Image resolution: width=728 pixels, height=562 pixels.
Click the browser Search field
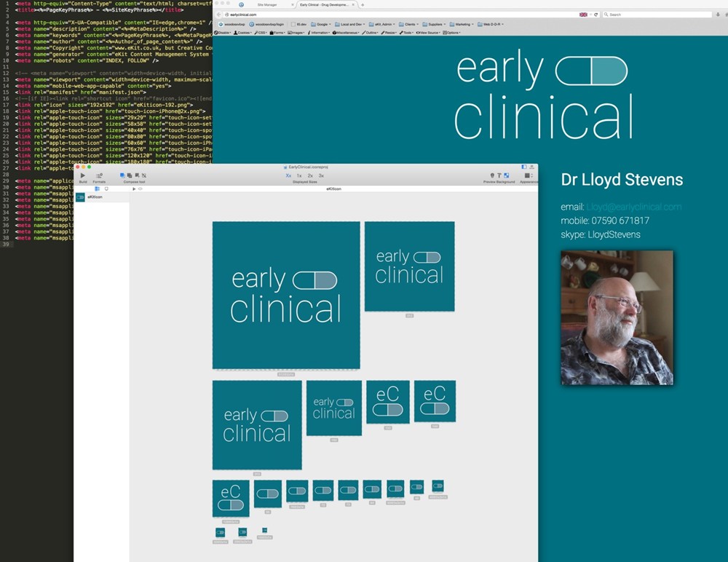tap(657, 15)
